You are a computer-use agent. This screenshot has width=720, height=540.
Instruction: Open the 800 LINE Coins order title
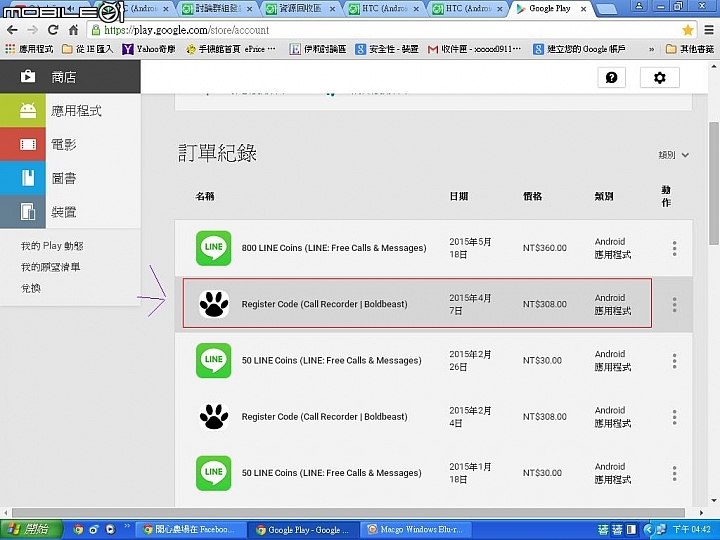334,248
